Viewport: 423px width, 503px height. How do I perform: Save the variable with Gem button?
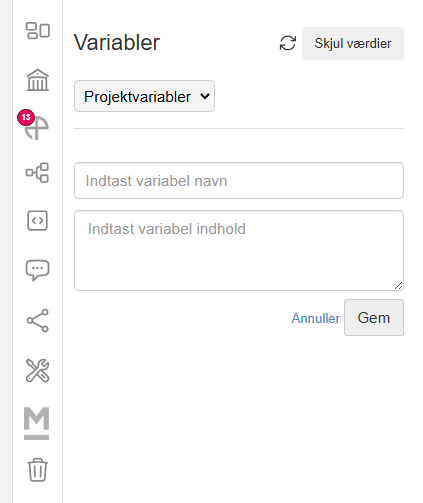374,318
